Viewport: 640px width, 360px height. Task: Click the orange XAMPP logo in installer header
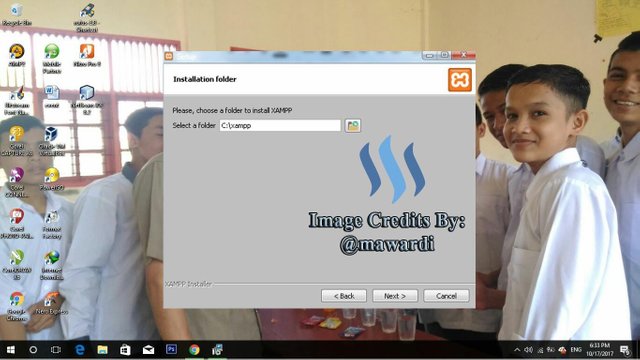pos(460,80)
